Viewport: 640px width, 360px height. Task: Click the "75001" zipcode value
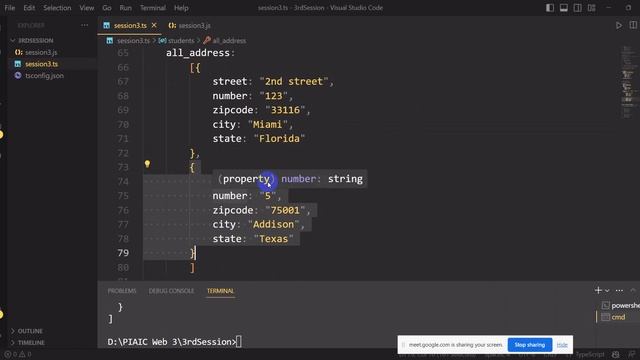click(285, 210)
